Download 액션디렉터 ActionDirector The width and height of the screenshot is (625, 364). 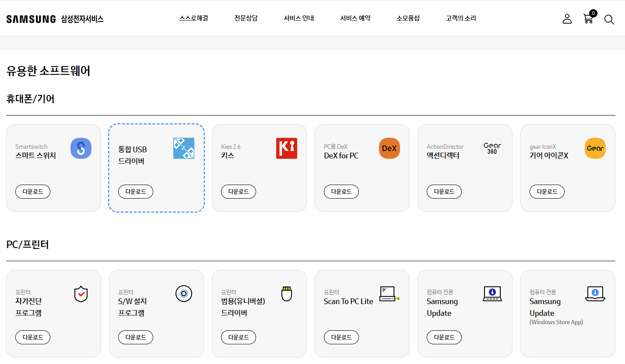click(x=444, y=192)
